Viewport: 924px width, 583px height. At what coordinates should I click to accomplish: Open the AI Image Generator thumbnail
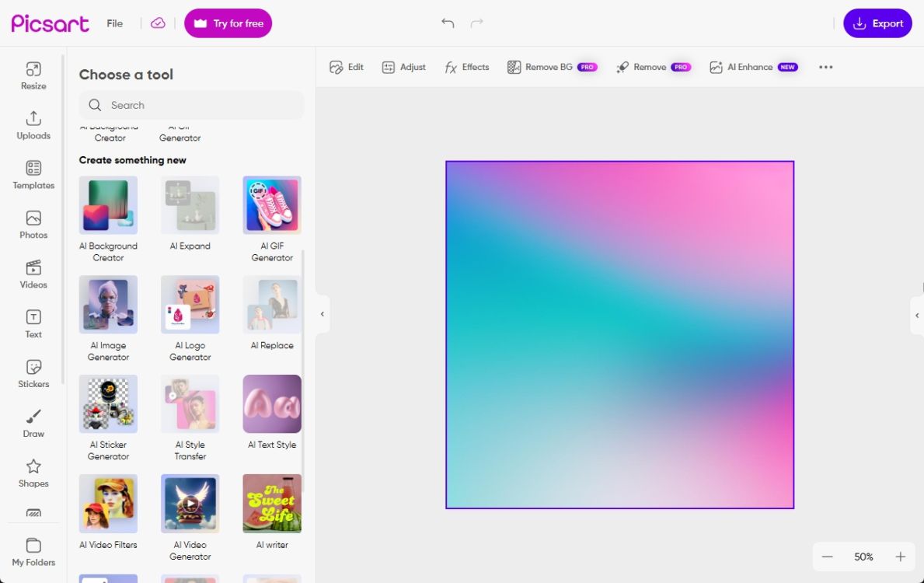(108, 304)
